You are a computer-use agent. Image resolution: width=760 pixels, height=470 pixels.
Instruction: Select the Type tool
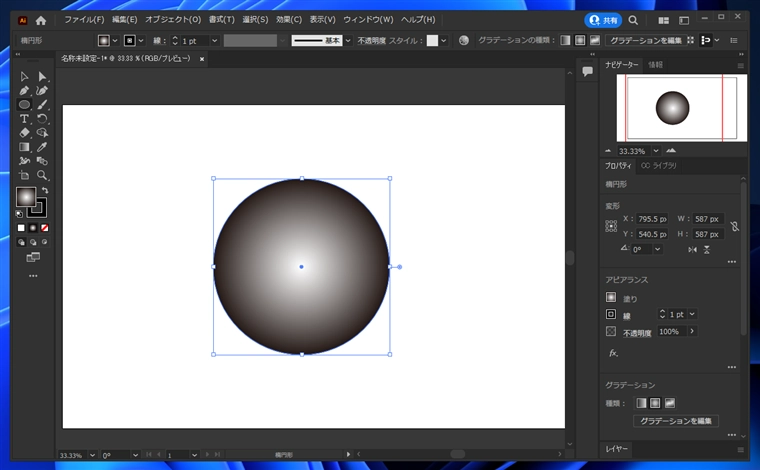(x=24, y=119)
